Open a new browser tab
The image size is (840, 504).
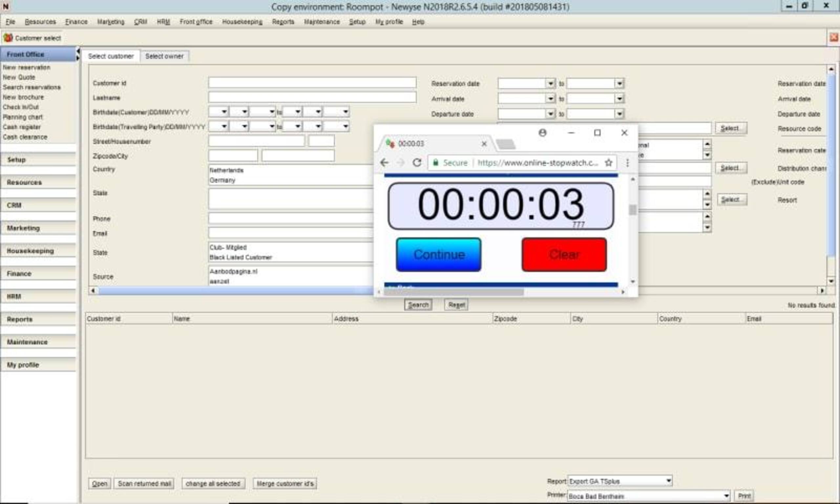(x=506, y=144)
